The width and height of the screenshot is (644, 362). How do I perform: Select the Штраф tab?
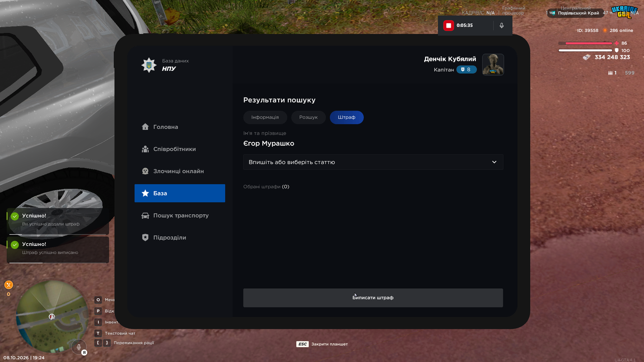point(347,117)
